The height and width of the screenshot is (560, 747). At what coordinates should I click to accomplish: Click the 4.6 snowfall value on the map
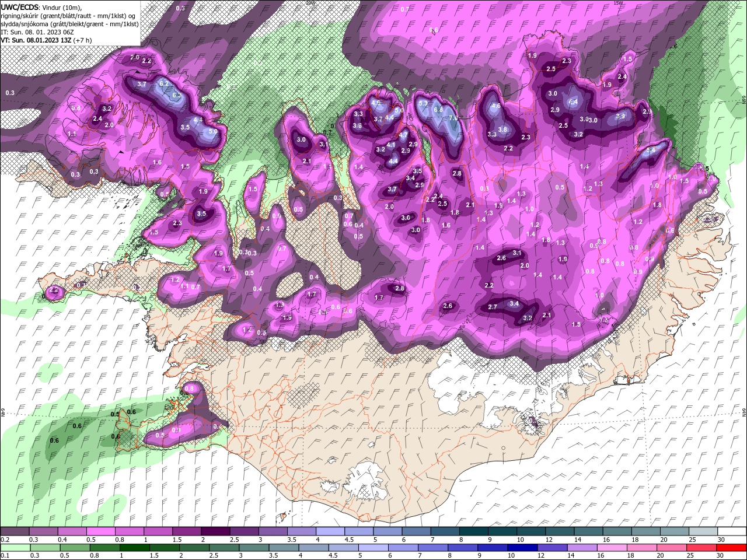point(496,106)
